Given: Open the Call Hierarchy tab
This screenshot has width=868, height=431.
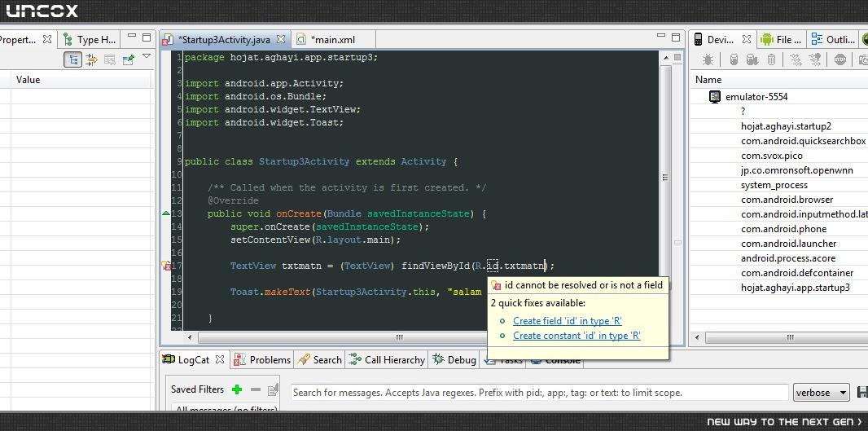Looking at the screenshot, I should coord(387,359).
